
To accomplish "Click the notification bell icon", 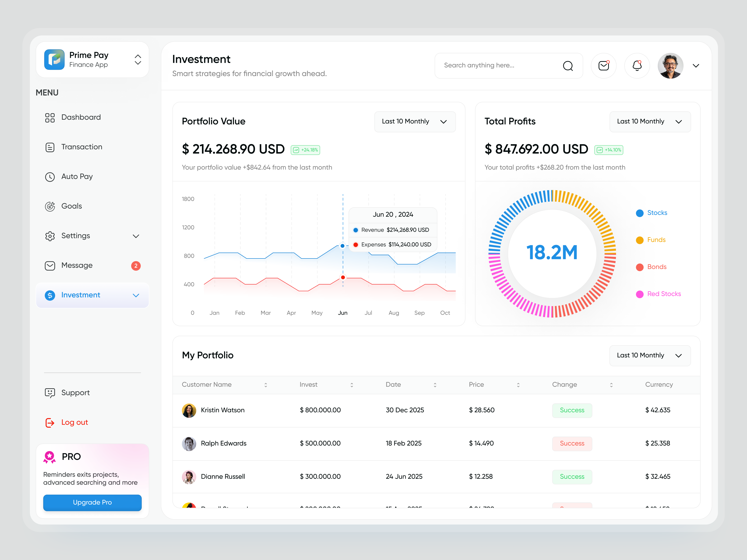I will click(x=637, y=66).
